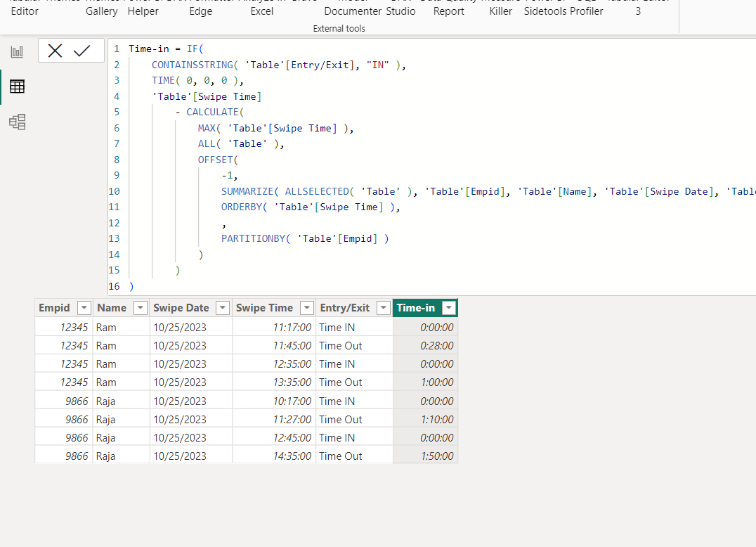Place cursor on SUMMARIZE in formula line 10
This screenshot has height=547, width=756.
coord(247,191)
